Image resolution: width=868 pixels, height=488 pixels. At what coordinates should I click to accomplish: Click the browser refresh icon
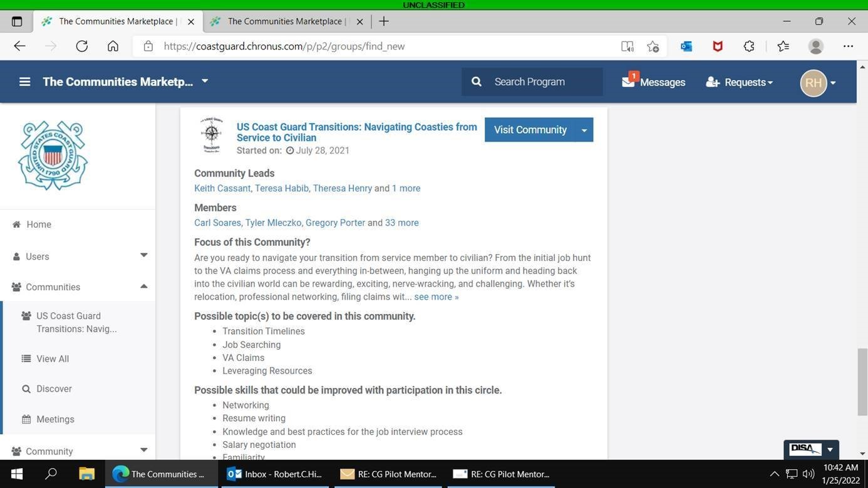[81, 46]
